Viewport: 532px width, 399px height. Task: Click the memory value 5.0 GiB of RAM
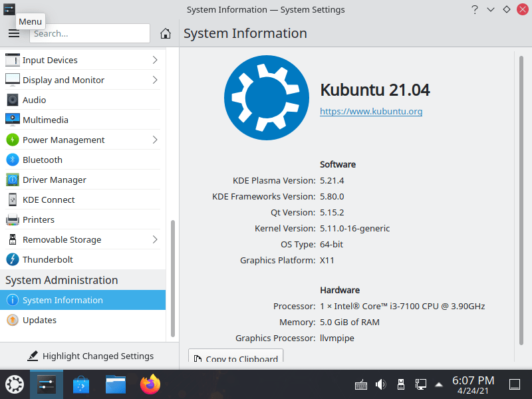pos(350,322)
